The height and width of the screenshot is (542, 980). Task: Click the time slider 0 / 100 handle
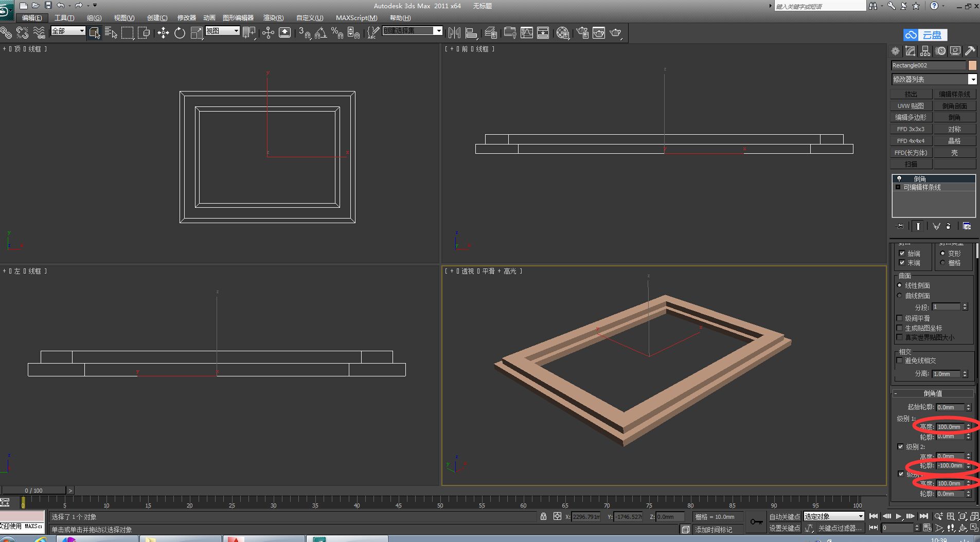[33, 491]
